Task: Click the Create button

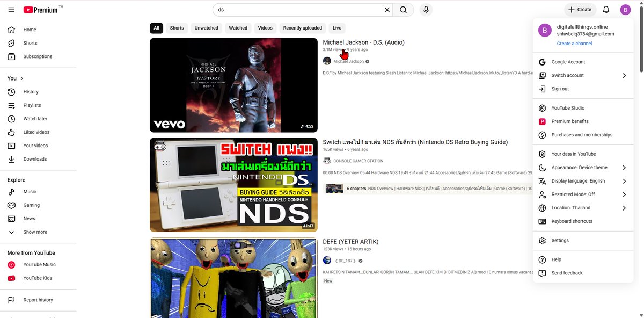Action: point(580,10)
